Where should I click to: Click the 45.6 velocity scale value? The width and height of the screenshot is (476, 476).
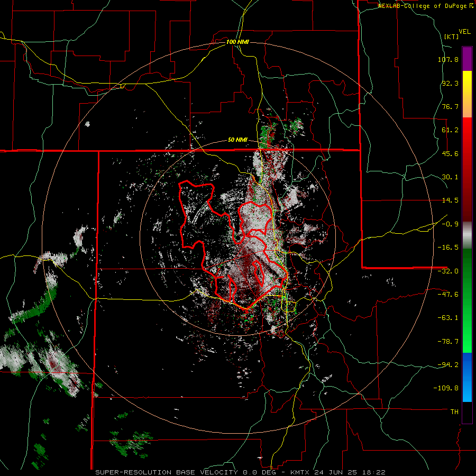tap(450, 153)
